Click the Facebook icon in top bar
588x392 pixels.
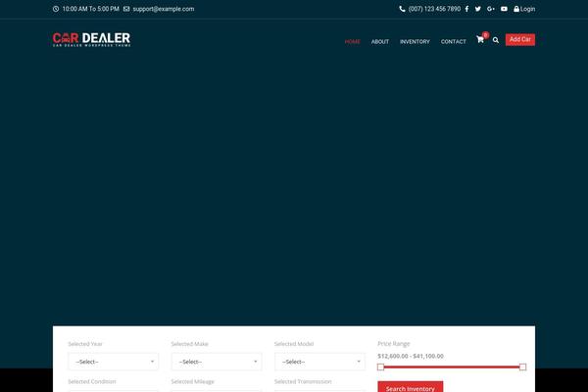pos(466,9)
